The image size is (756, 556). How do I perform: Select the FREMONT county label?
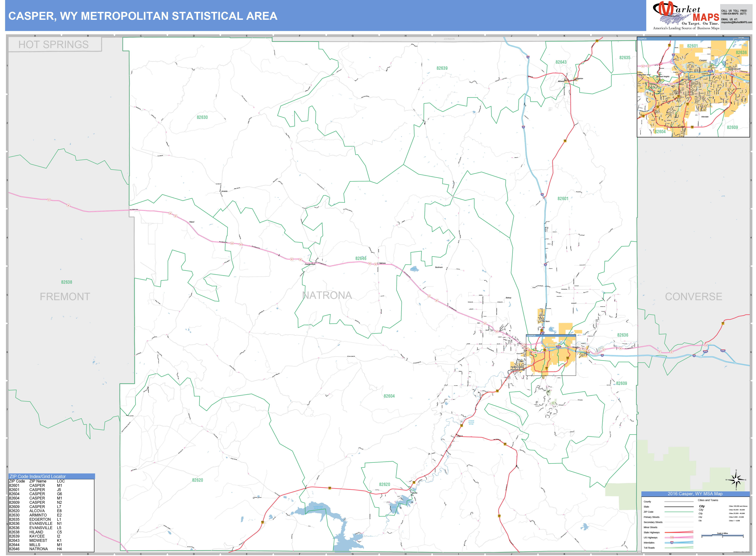coord(65,297)
